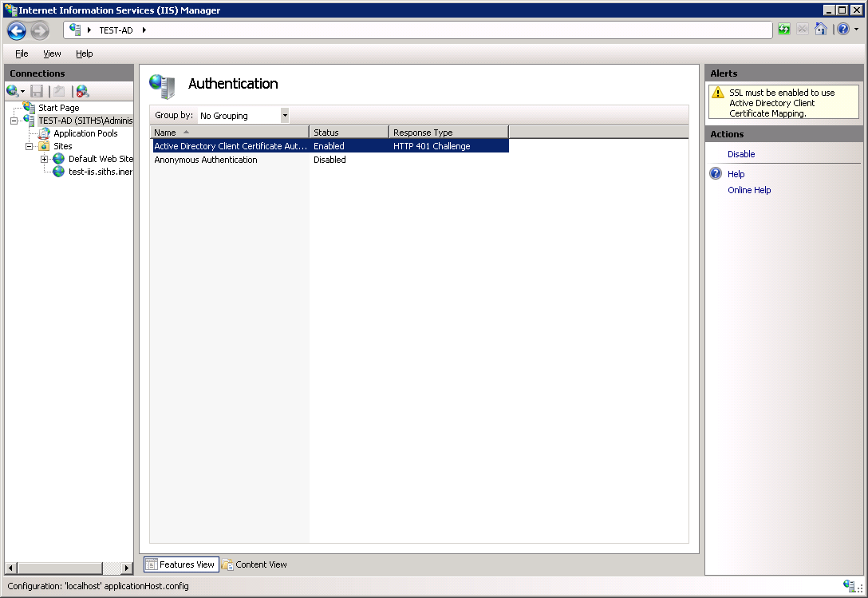Open the View menu

tap(52, 53)
